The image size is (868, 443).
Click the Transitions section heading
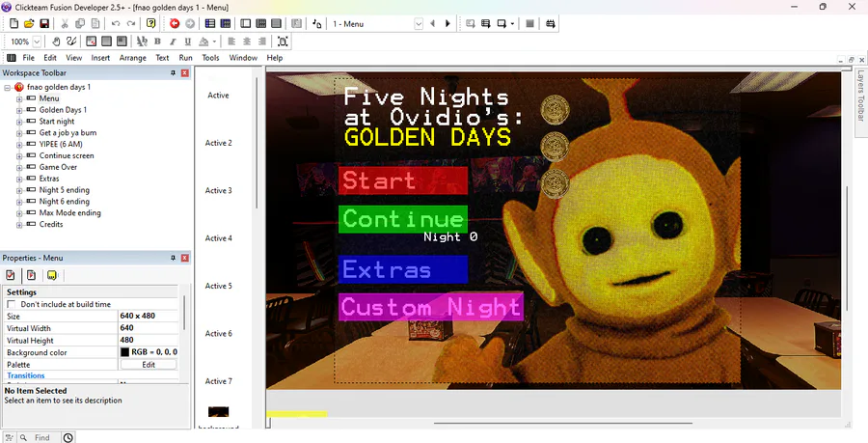[x=26, y=375]
